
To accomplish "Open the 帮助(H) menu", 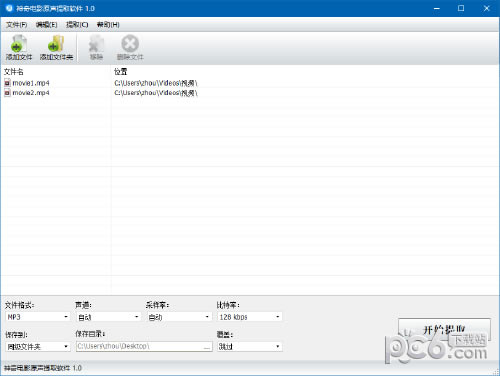I will tap(108, 25).
